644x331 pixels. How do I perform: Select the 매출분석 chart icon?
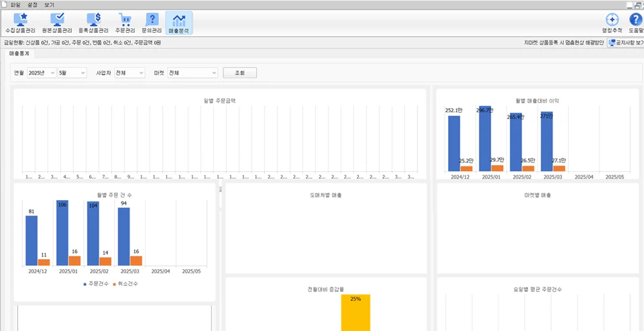(x=178, y=23)
